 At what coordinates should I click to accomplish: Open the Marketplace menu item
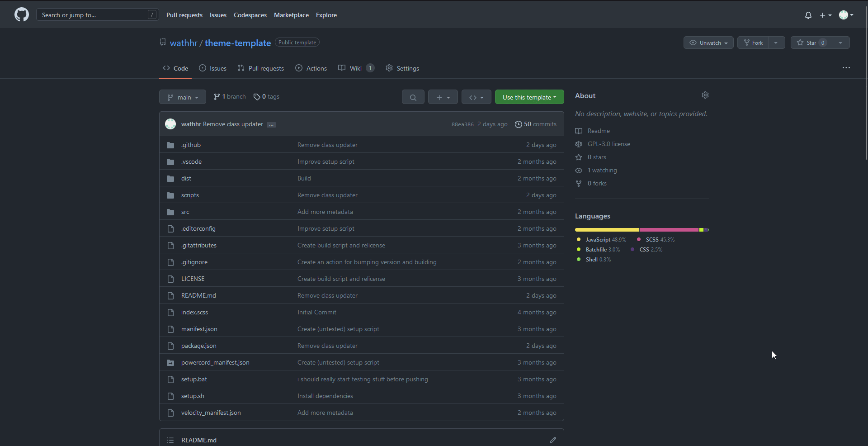(291, 15)
